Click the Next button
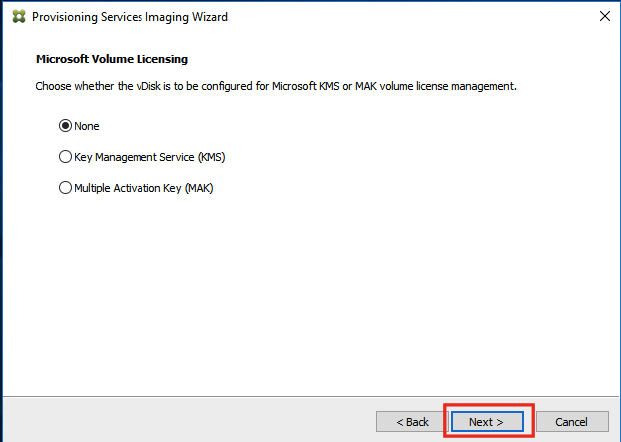This screenshot has width=621, height=442. pyautogui.click(x=487, y=422)
